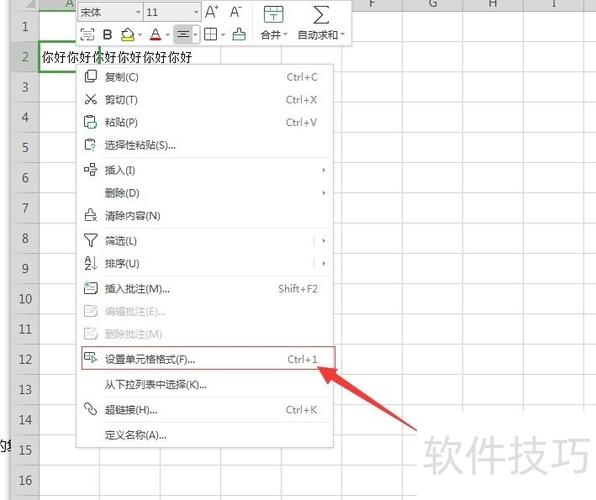
Task: Open the font name dropdown showing 宋体
Action: tap(109, 13)
